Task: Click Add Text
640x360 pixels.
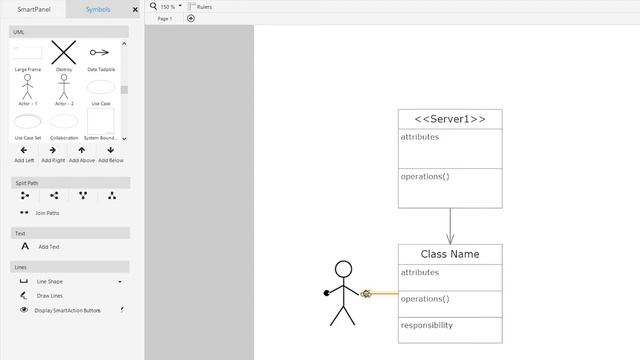Action: pos(40,247)
